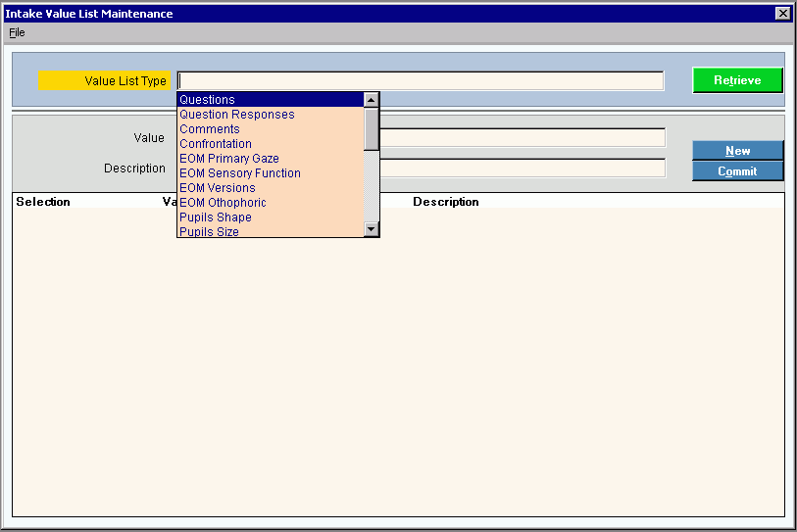
Task: Choose Pupils Size list item
Action: pyautogui.click(x=209, y=232)
